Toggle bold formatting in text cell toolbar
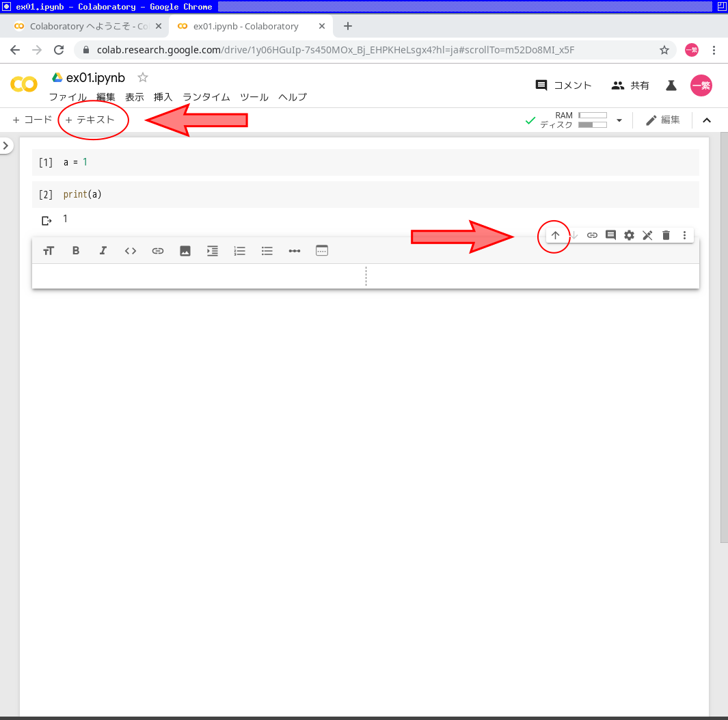This screenshot has height=720, width=728. [76, 251]
